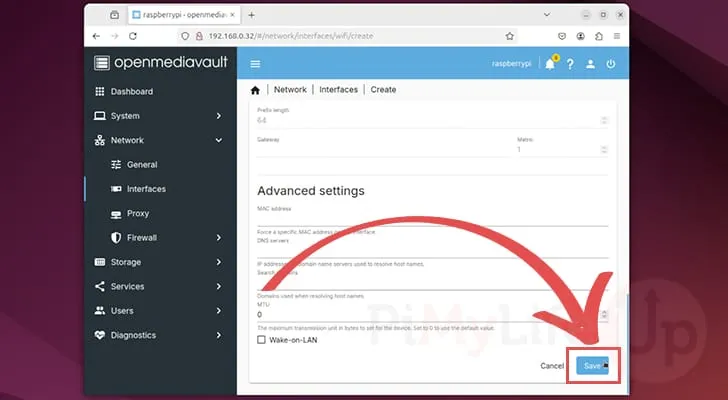Toggle the hamburger navigation menu
This screenshot has width=728, height=400.
click(x=255, y=64)
